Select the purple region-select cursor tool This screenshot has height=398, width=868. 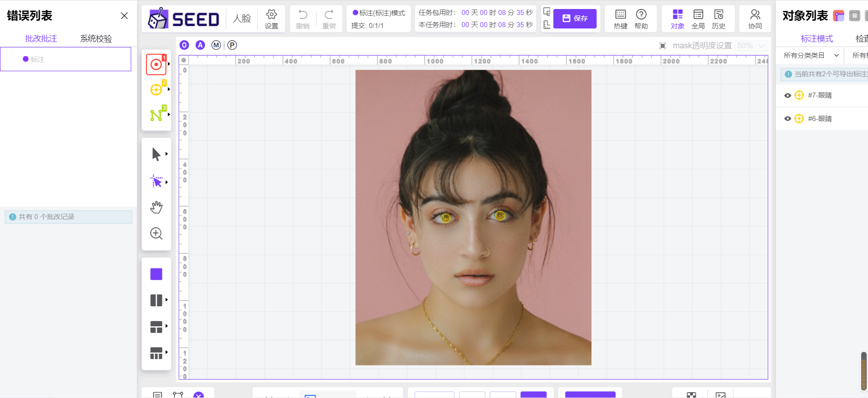(156, 181)
